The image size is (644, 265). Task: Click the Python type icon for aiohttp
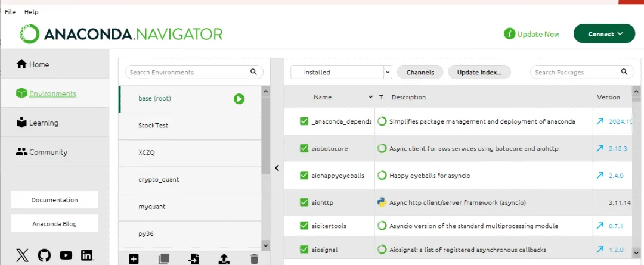[x=382, y=202]
